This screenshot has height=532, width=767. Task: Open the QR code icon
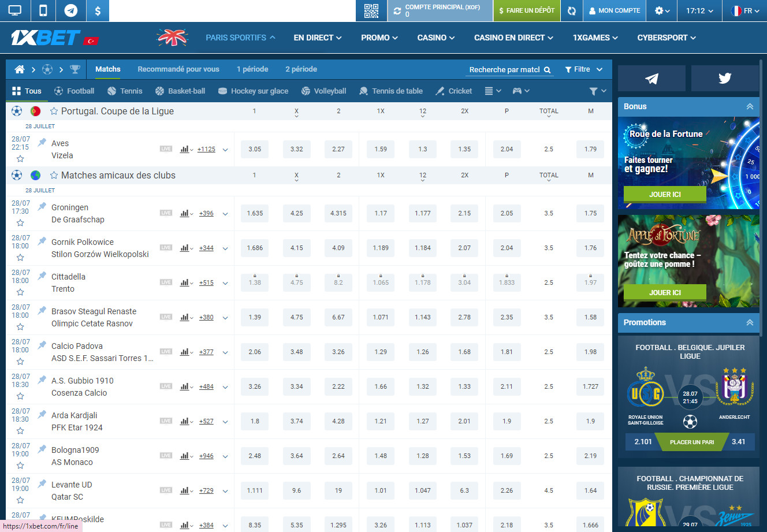pos(371,10)
